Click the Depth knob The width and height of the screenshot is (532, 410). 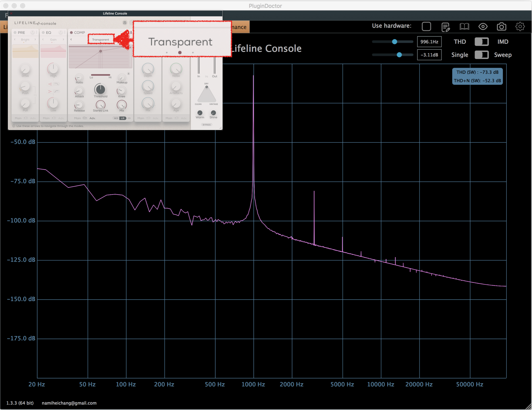(x=148, y=69)
